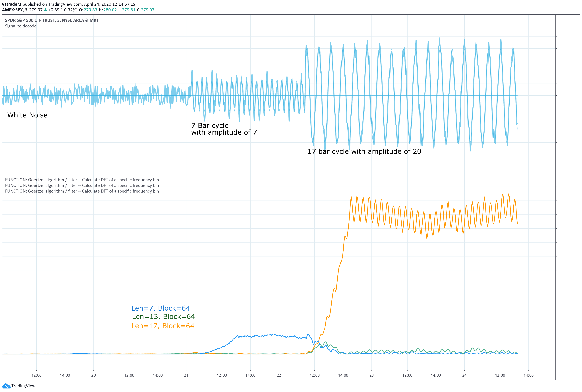Click the third Goertzel algorithm FUNCTION label
This screenshot has height=392, width=582.
[x=82, y=191]
